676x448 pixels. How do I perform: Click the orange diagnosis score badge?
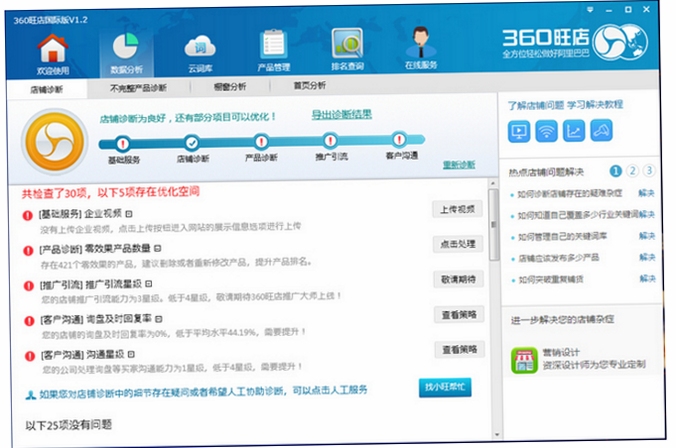(54, 141)
